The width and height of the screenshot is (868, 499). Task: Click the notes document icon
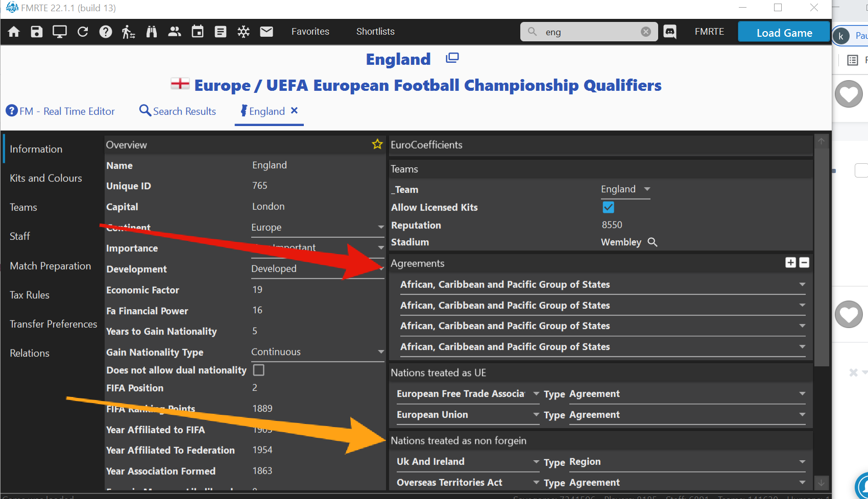point(221,32)
